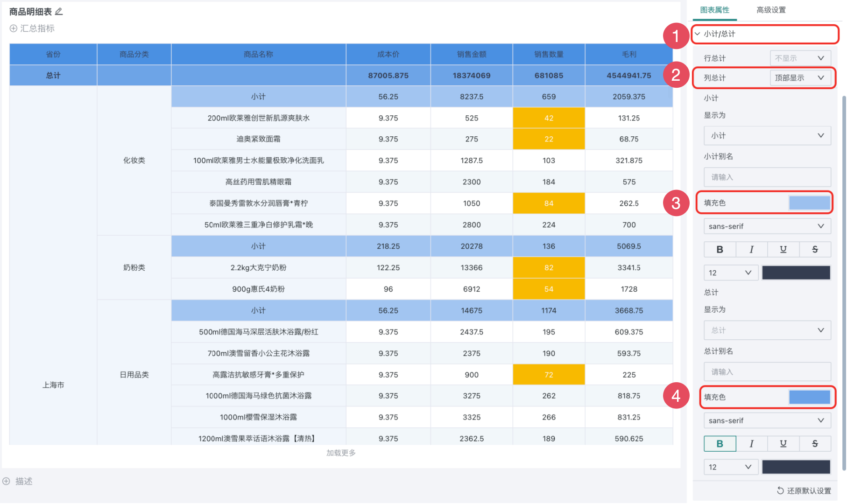
Task: Click the 商品分类 column header
Action: tap(134, 54)
